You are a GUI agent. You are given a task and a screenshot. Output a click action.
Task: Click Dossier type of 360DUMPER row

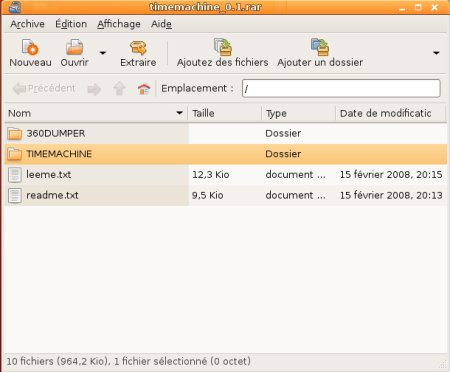(x=283, y=133)
